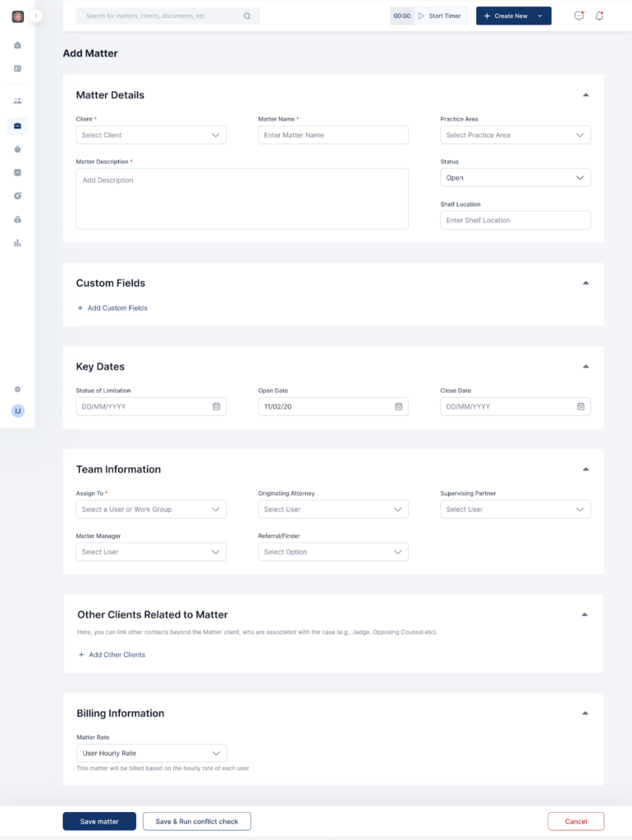Expand the sidebar using the arrow toggle
Image resolution: width=632 pixels, height=840 pixels.
click(35, 16)
